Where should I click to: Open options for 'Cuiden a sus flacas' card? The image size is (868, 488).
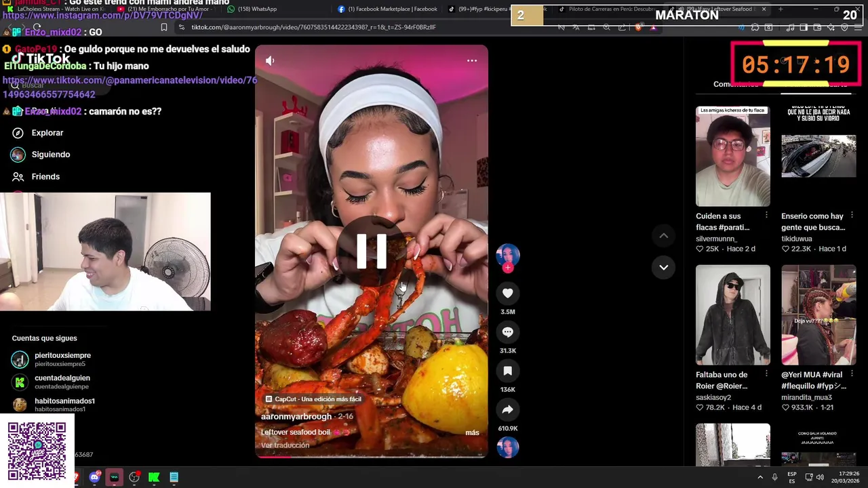coord(766,216)
